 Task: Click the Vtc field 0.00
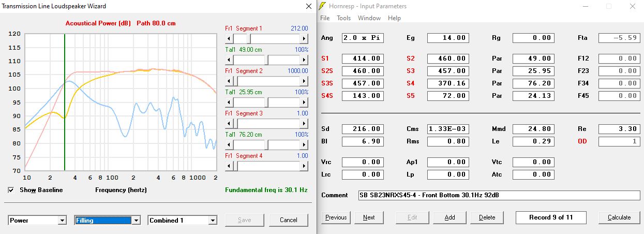coord(533,162)
